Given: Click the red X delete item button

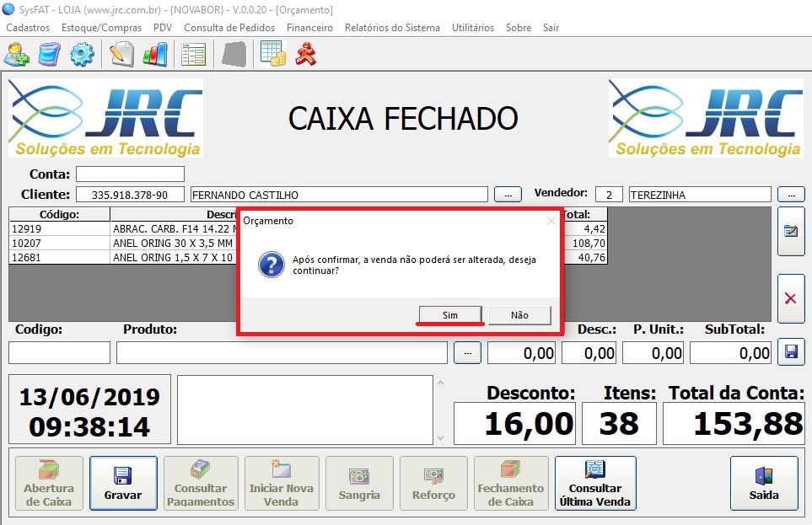Looking at the screenshot, I should tap(791, 298).
